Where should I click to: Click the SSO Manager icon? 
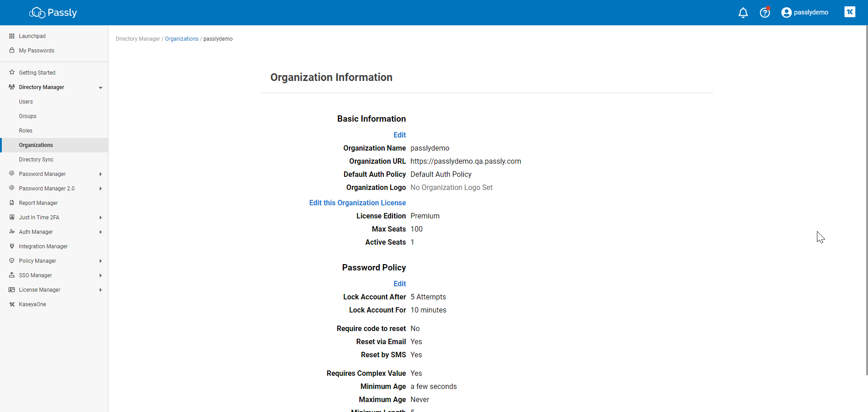pos(12,275)
